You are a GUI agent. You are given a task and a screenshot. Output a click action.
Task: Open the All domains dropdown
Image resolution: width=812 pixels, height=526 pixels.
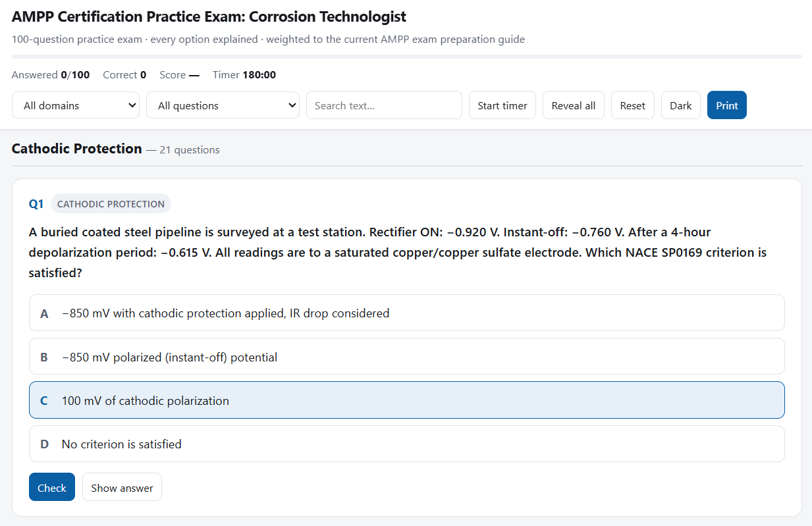(76, 105)
